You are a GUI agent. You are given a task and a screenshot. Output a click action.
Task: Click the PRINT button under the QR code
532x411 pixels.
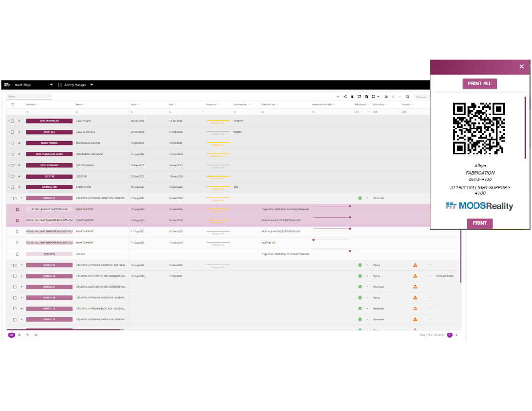(480, 223)
